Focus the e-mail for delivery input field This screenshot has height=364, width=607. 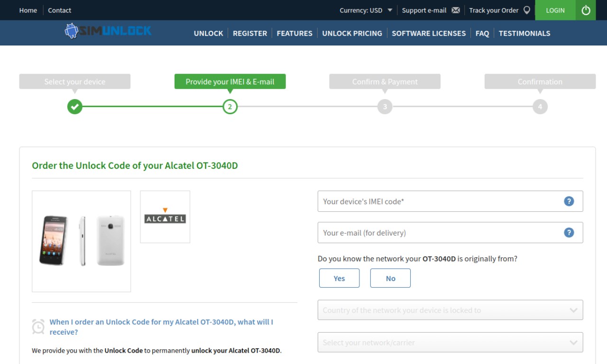pyautogui.click(x=450, y=232)
